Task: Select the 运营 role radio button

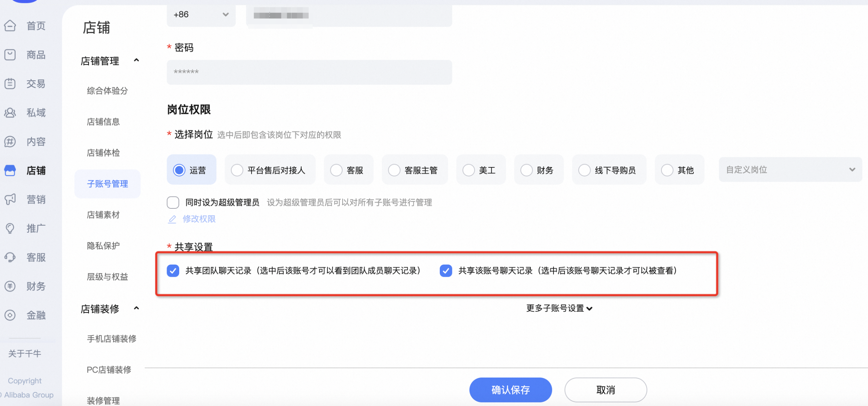Action: 179,170
